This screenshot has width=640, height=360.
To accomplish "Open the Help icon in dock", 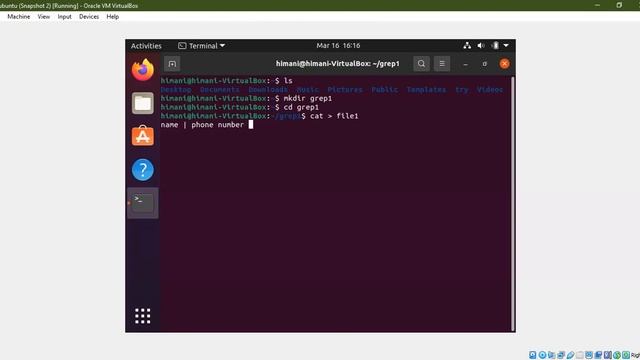I will (x=143, y=169).
